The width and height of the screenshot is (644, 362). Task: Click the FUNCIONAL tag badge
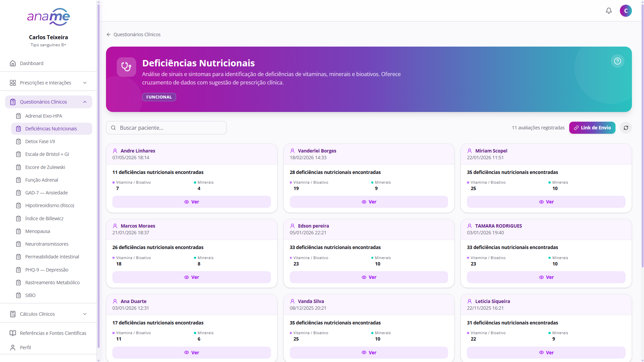(x=159, y=97)
